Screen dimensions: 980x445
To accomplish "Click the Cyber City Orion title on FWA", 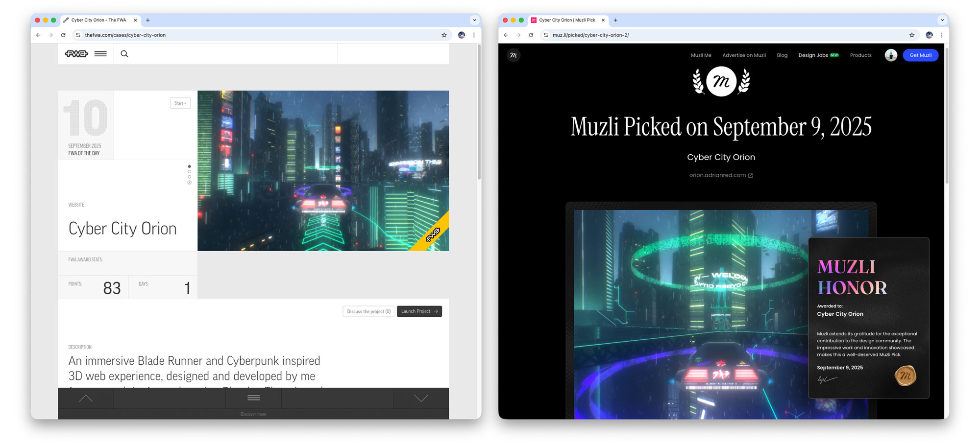I will [122, 229].
